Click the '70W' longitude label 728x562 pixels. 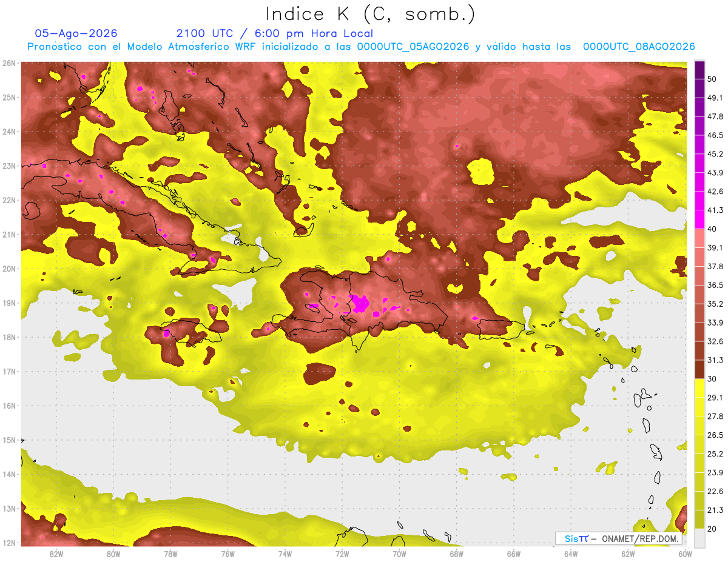click(399, 554)
